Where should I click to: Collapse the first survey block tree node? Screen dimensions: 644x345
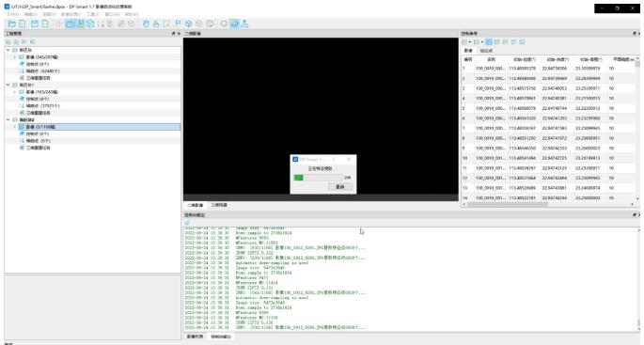click(x=8, y=50)
